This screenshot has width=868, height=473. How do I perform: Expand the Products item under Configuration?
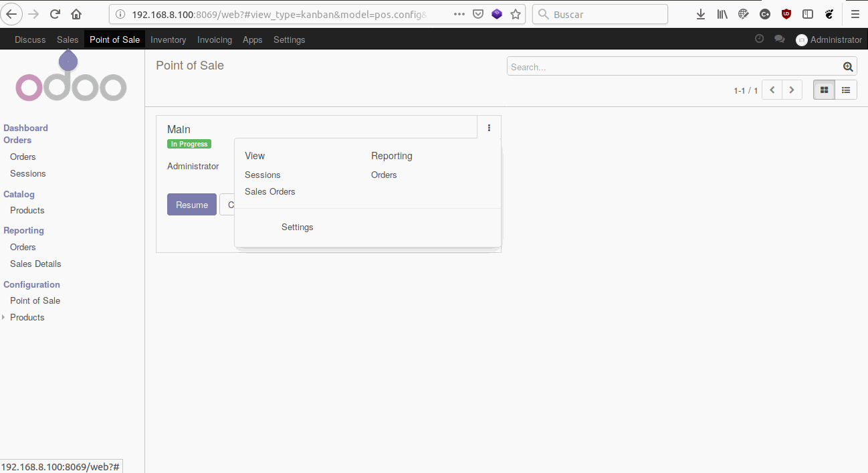click(x=5, y=317)
